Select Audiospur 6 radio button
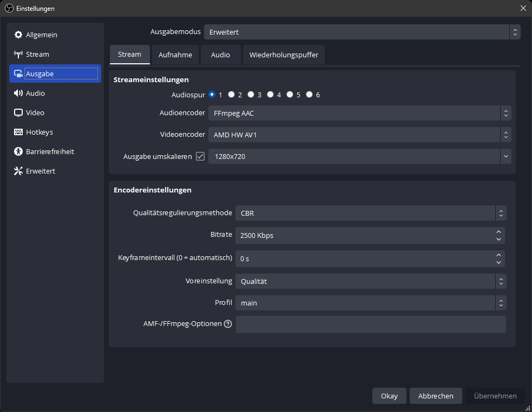Screen dimensions: 532x412 tap(310, 95)
